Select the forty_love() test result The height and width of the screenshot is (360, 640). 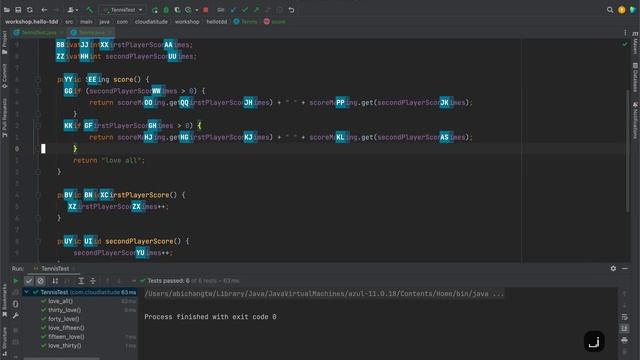coord(64,319)
